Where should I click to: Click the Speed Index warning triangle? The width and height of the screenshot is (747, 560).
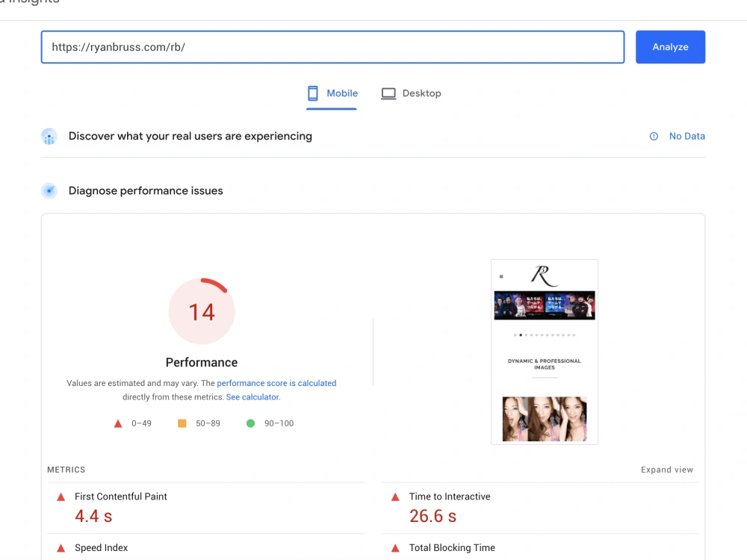click(x=61, y=548)
